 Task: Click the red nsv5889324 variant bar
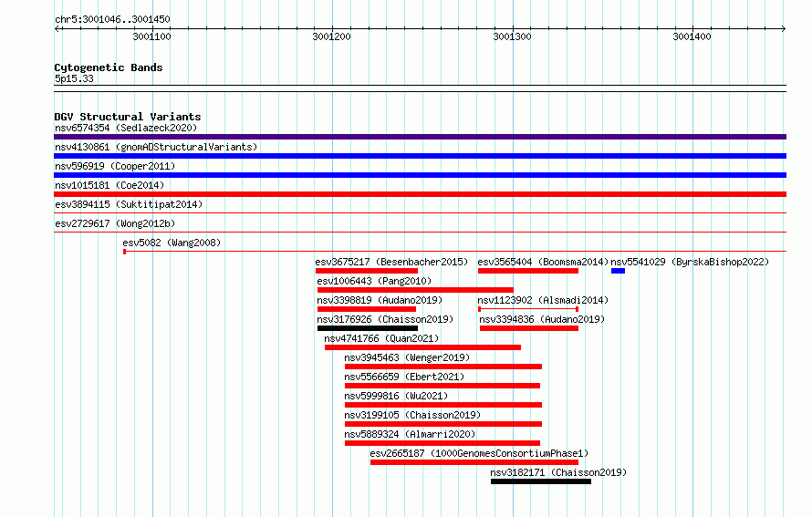(442, 443)
